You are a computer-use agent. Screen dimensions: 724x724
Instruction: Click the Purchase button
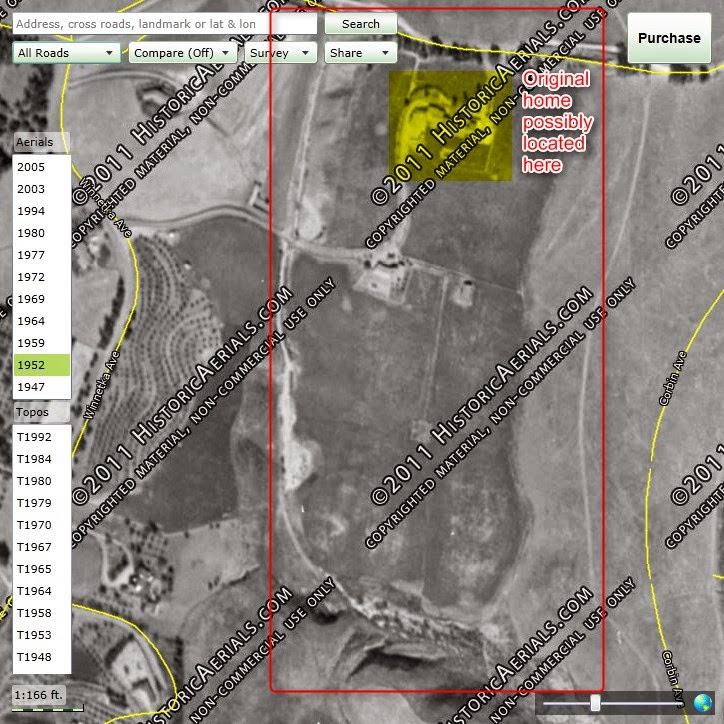669,38
